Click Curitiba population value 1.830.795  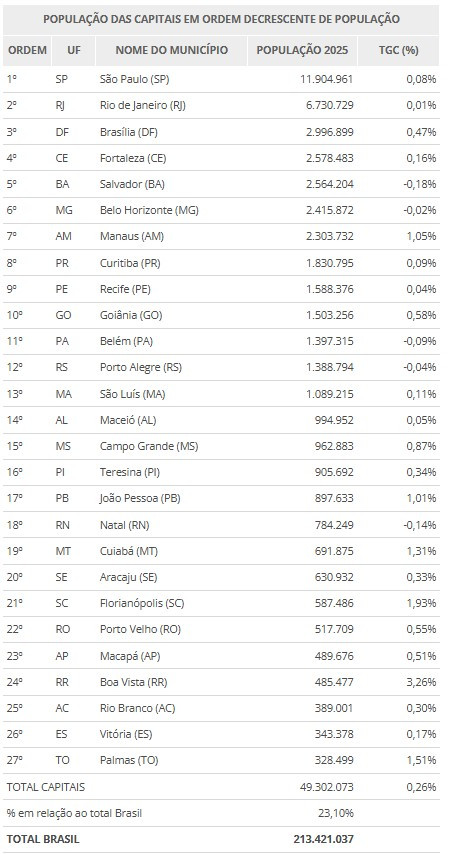327,263
